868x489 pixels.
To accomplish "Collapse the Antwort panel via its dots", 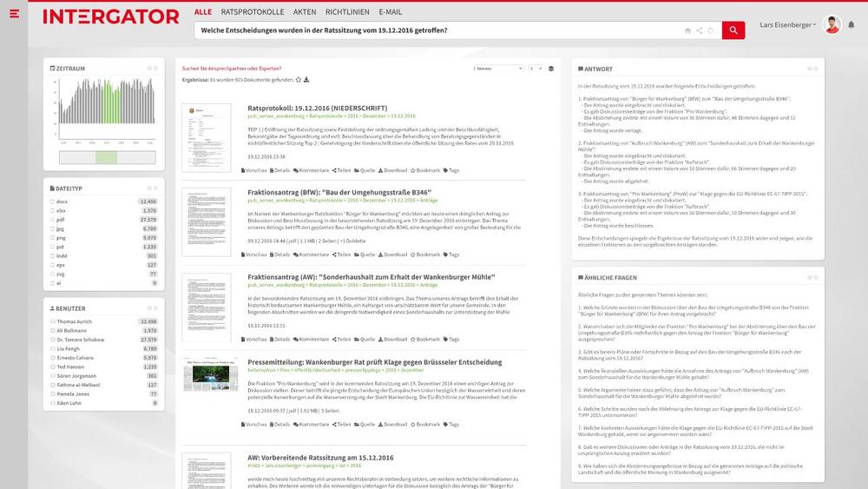I will pyautogui.click(x=812, y=69).
